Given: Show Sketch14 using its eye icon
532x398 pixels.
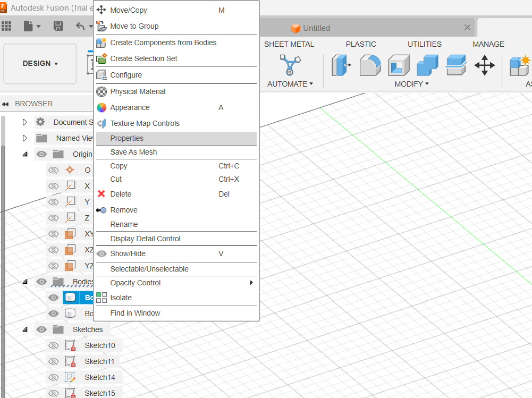Looking at the screenshot, I should click(53, 377).
